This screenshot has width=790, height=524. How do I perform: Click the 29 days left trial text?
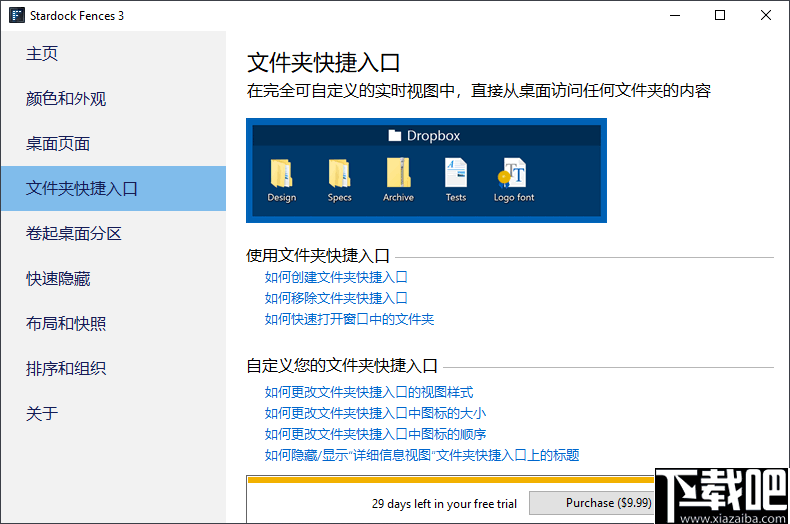click(444, 504)
